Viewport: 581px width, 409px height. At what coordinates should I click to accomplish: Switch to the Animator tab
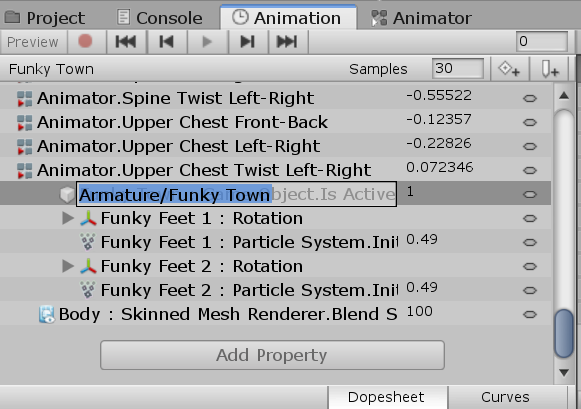click(422, 18)
